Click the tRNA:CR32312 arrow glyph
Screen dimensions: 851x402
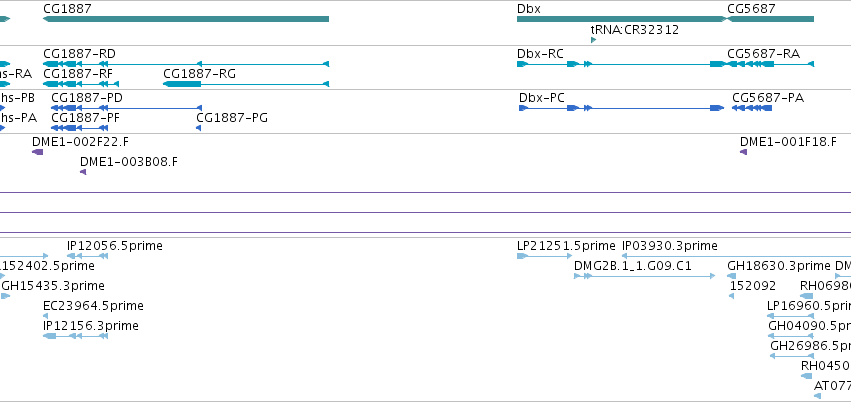point(593,40)
